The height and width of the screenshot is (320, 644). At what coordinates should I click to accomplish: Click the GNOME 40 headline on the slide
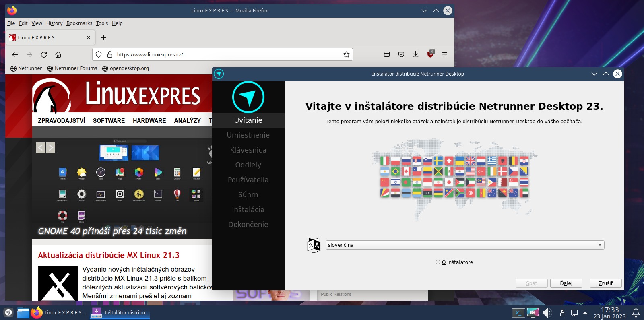[112, 231]
